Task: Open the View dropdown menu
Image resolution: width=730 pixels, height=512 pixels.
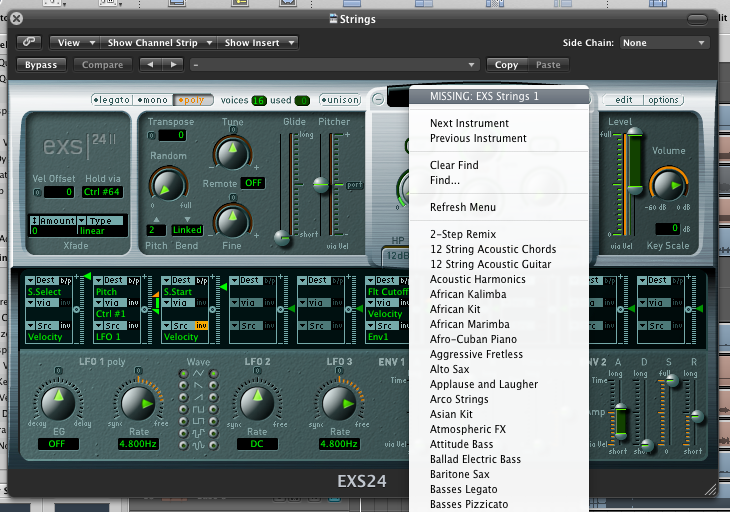Action: [x=75, y=42]
